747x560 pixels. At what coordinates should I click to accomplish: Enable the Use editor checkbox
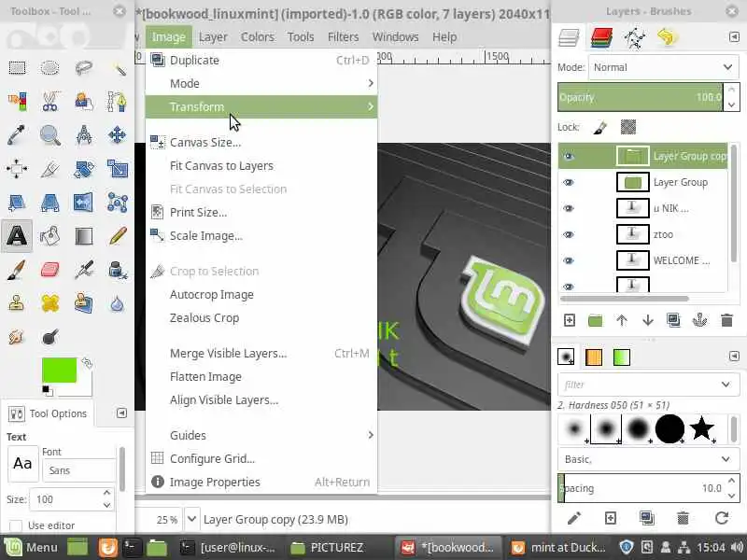(16, 525)
